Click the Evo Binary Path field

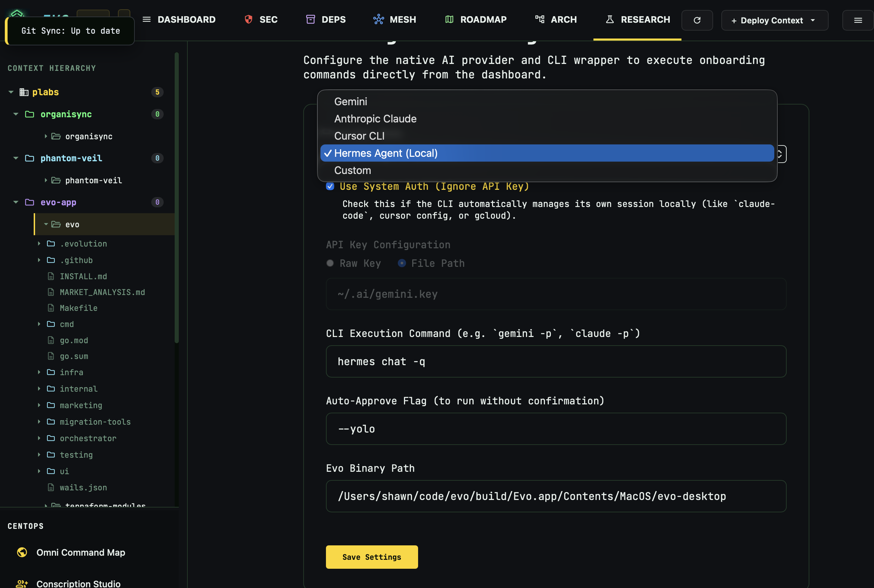pyautogui.click(x=556, y=496)
